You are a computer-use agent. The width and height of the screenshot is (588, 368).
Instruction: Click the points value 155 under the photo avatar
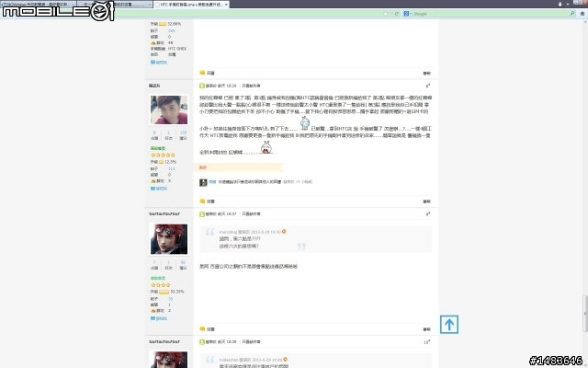[183, 132]
